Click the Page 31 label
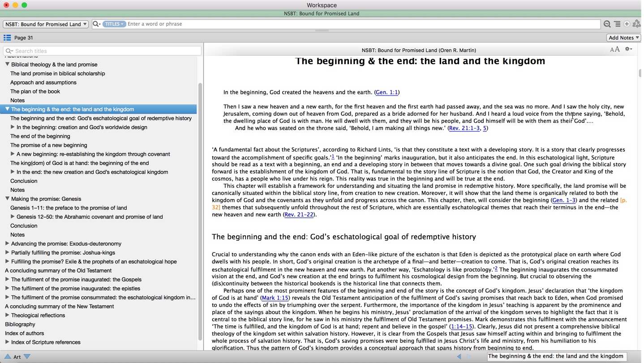 (x=24, y=38)
